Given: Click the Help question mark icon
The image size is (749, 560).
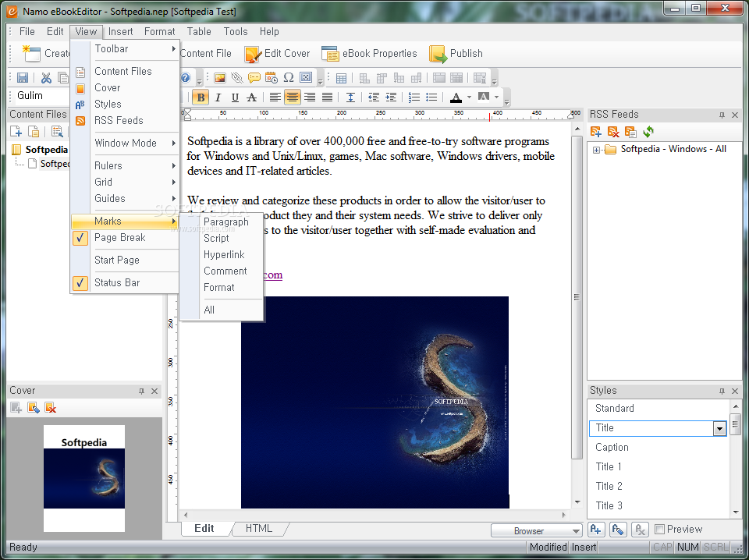Looking at the screenshot, I should pyautogui.click(x=186, y=77).
